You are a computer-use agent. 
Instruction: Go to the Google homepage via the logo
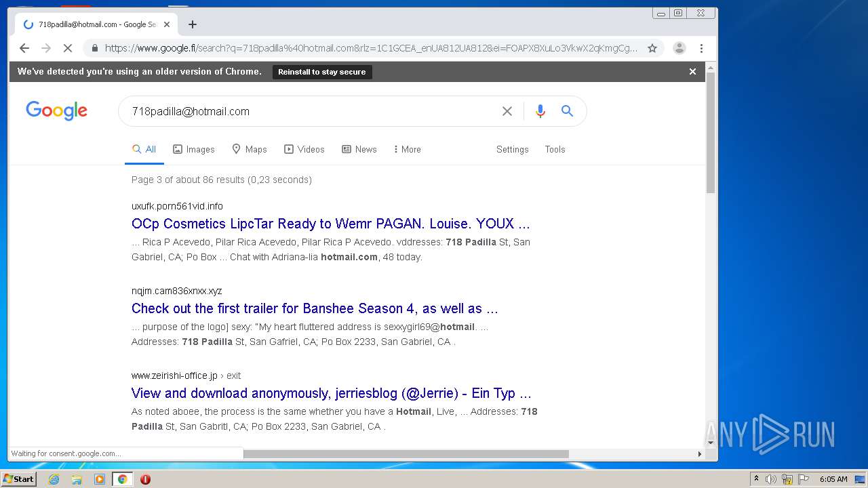[x=57, y=110]
